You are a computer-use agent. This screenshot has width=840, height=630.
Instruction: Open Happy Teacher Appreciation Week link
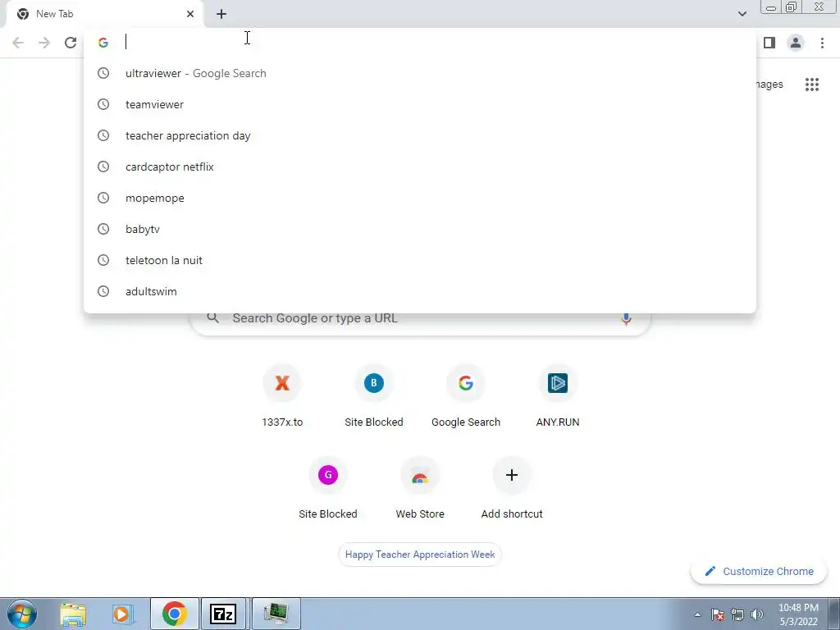point(420,555)
